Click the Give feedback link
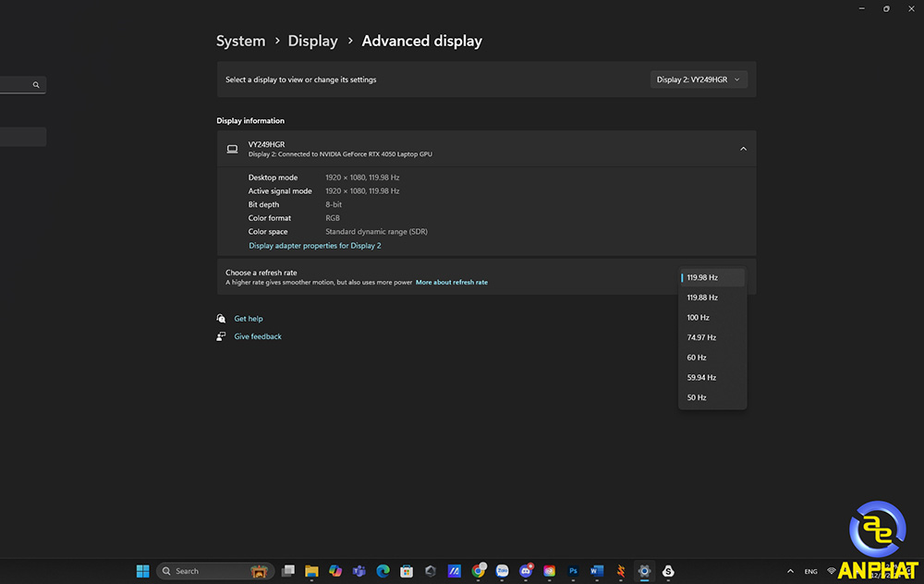 coord(258,336)
